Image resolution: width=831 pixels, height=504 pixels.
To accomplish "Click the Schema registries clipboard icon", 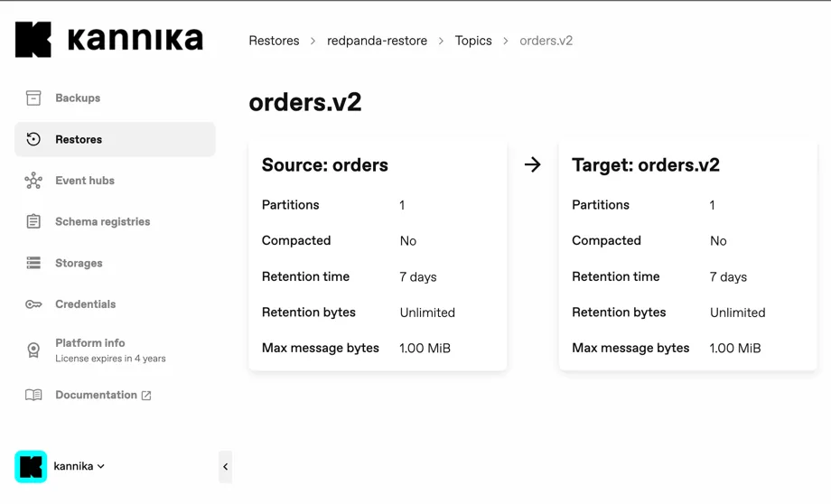I will (x=33, y=221).
